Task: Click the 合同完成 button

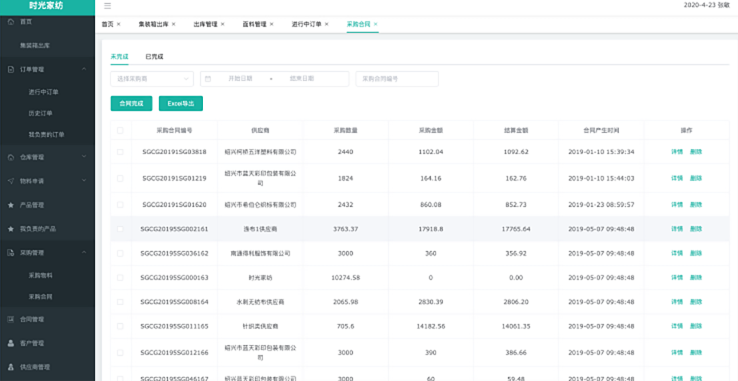Action: (x=131, y=104)
